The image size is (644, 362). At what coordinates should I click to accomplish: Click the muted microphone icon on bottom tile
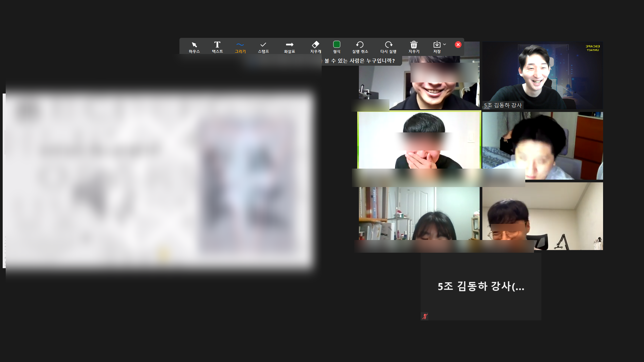(x=425, y=316)
